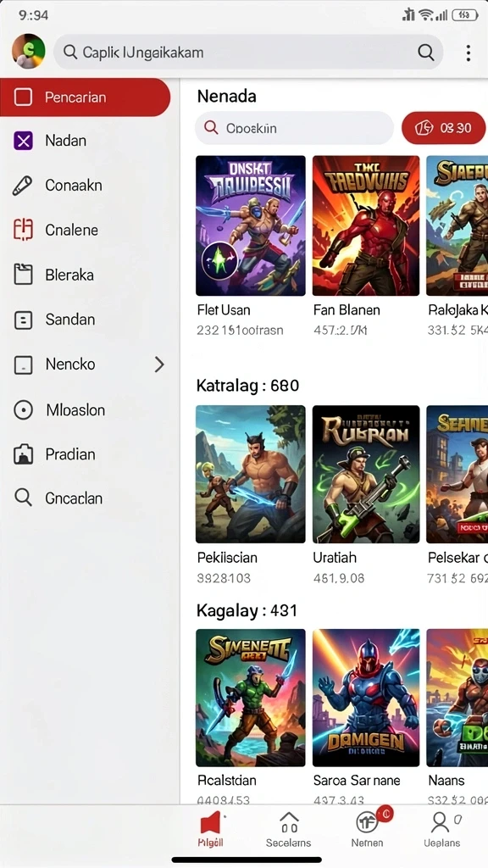Screen dimensions: 488x868
Task: Click the 9:94 clock text
Action: click(34, 15)
